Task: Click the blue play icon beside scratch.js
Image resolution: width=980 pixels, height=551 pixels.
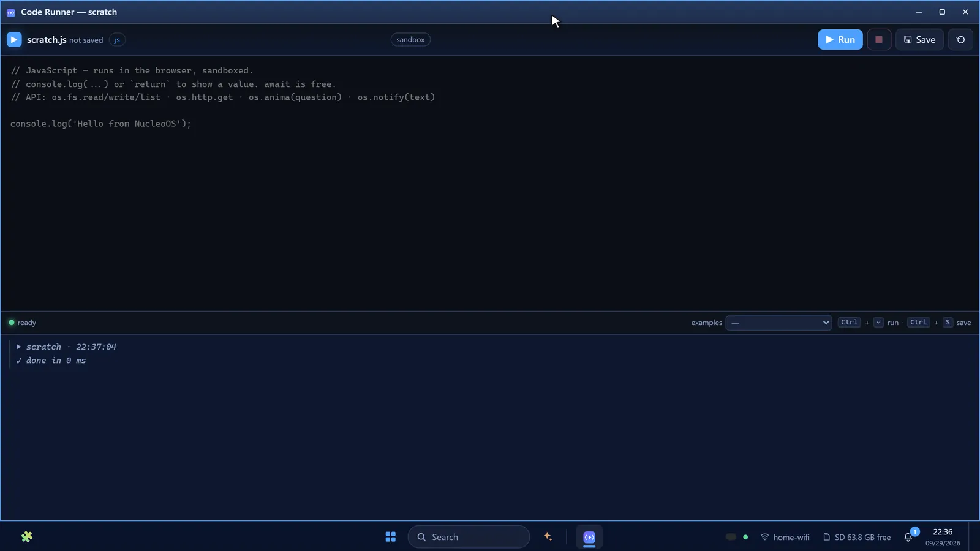Action: coord(14,40)
